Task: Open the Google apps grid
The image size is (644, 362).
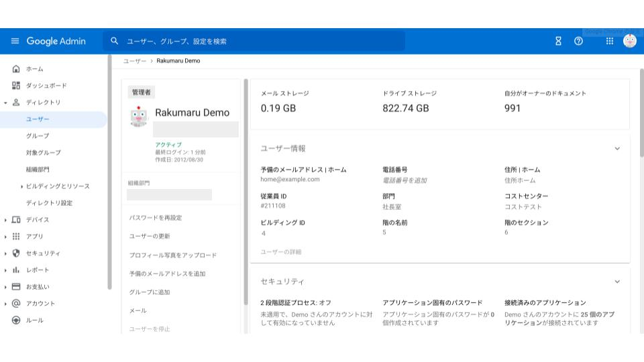Action: pos(610,41)
